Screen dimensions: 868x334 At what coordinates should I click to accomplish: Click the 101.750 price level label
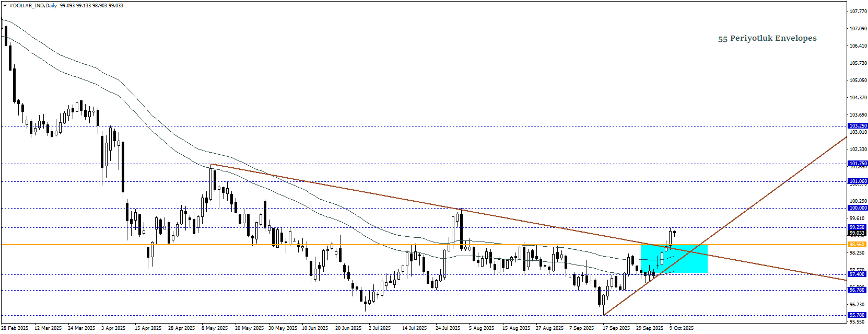858,164
